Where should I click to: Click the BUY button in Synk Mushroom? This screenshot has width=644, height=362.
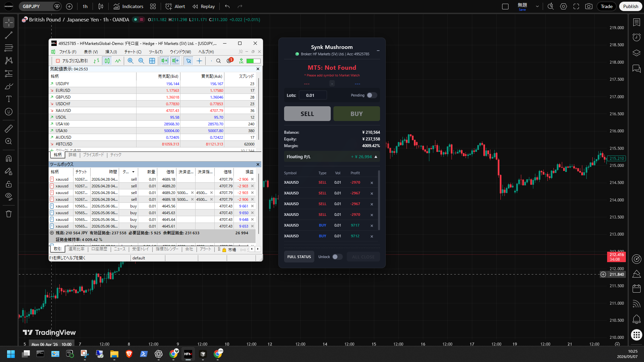coord(357,114)
